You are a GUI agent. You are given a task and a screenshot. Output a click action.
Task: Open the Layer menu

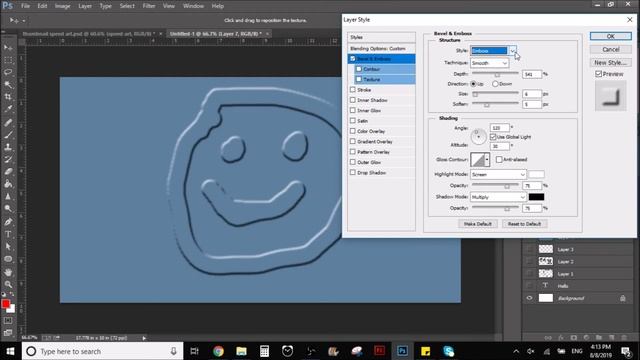(85, 6)
